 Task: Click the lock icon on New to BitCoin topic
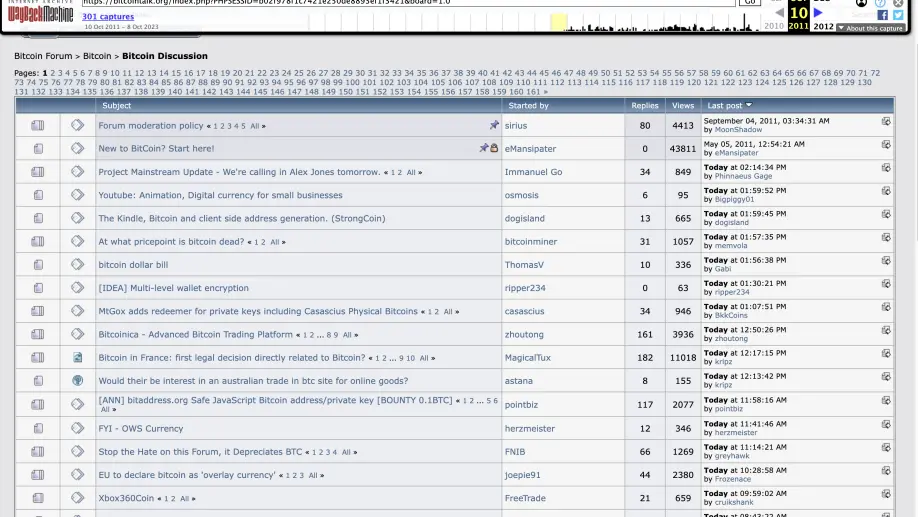point(494,148)
